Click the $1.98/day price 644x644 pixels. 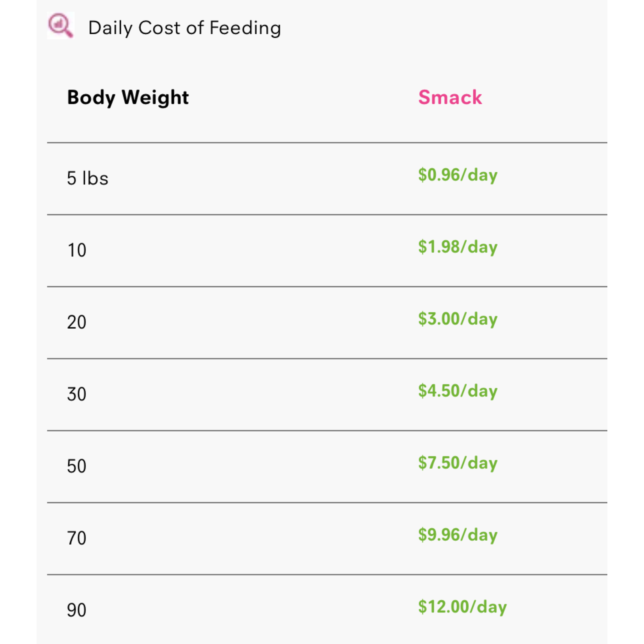pos(458,247)
